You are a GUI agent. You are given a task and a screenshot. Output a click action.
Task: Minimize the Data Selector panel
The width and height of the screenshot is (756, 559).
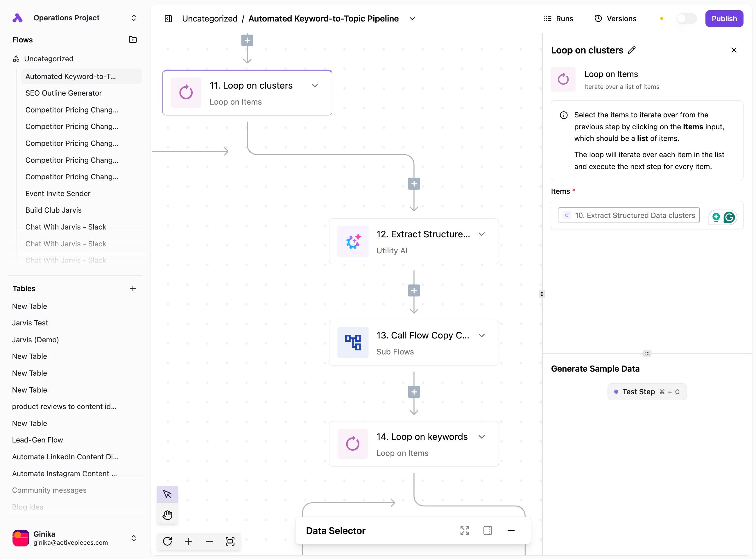(x=511, y=531)
